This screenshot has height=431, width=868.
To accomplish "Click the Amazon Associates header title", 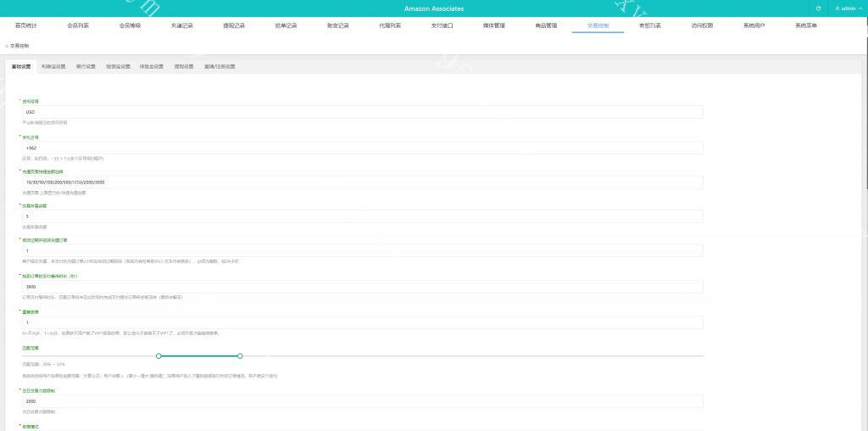I will (x=434, y=8).
